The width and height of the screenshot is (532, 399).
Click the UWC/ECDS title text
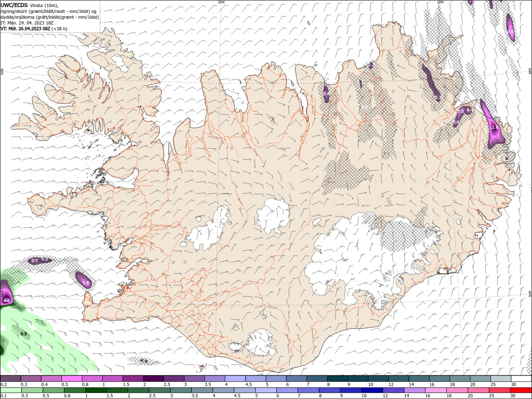[14, 5]
